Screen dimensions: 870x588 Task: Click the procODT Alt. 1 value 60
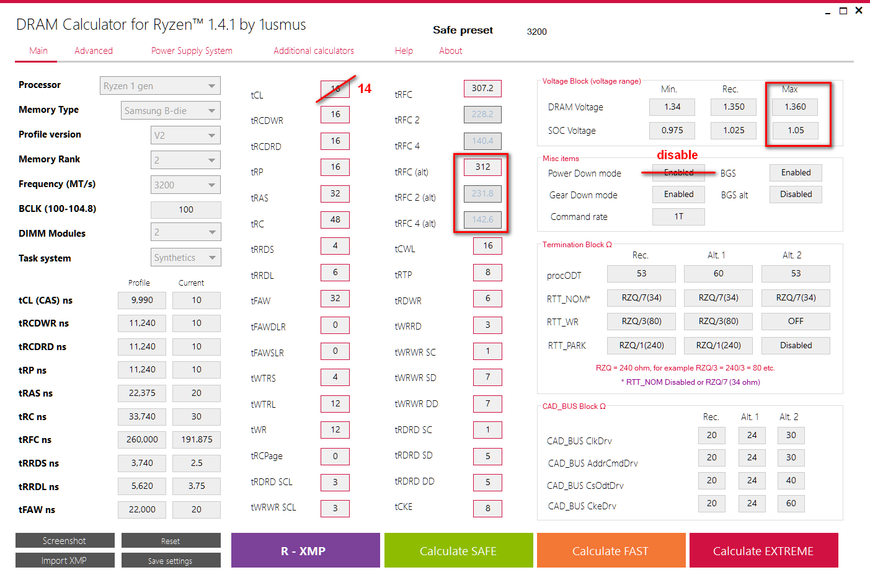tap(718, 274)
